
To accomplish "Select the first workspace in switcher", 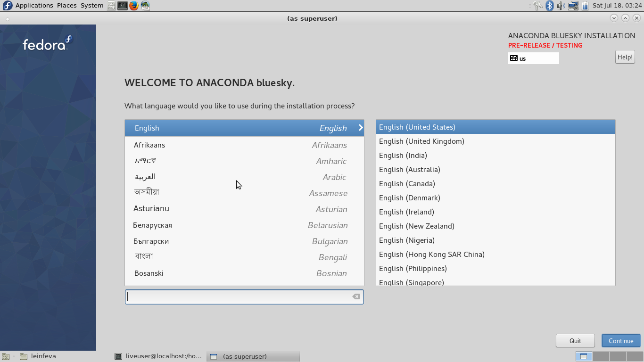I will tap(584, 356).
